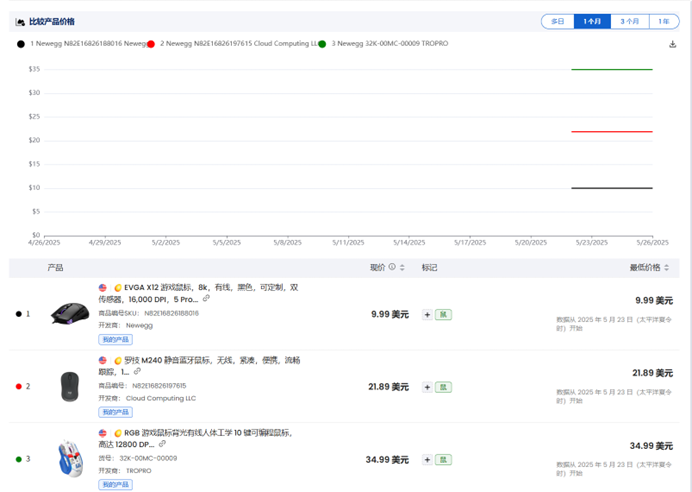The width and height of the screenshot is (692, 492).
Task: Click the link icon after 罗技 M240 title
Action: tap(138, 371)
